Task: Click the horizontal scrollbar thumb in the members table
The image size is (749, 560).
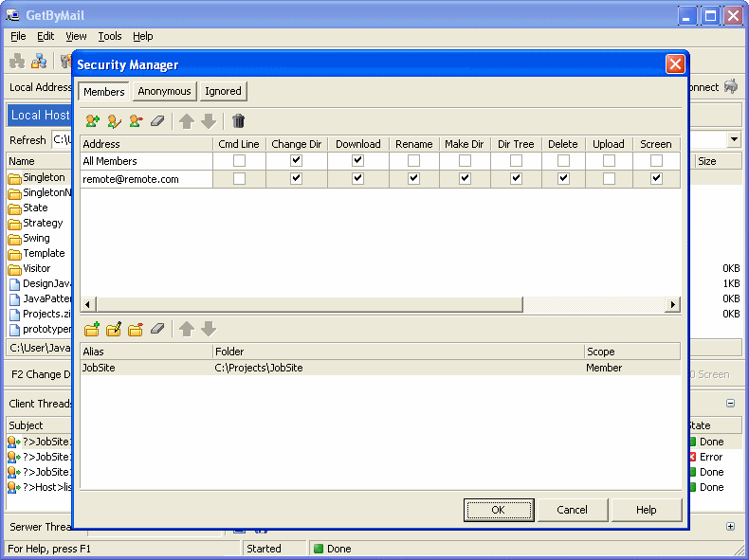Action: pyautogui.click(x=309, y=304)
